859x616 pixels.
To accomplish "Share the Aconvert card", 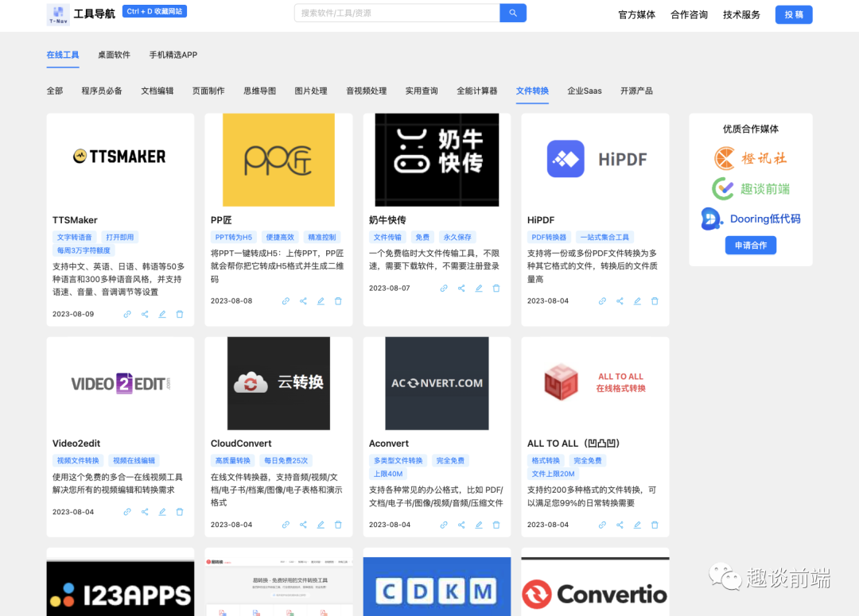I will click(461, 525).
